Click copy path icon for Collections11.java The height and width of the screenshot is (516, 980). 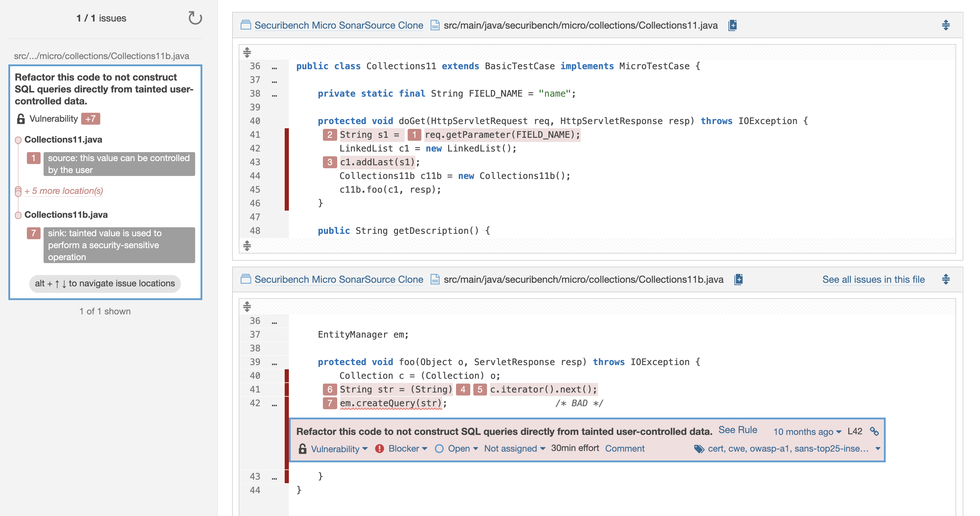click(x=732, y=25)
